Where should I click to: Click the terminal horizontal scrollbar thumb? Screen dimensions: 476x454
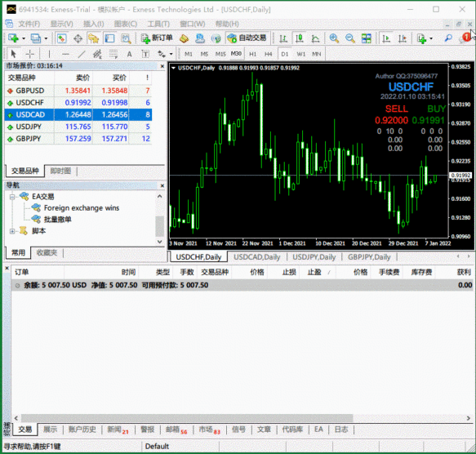click(x=187, y=418)
